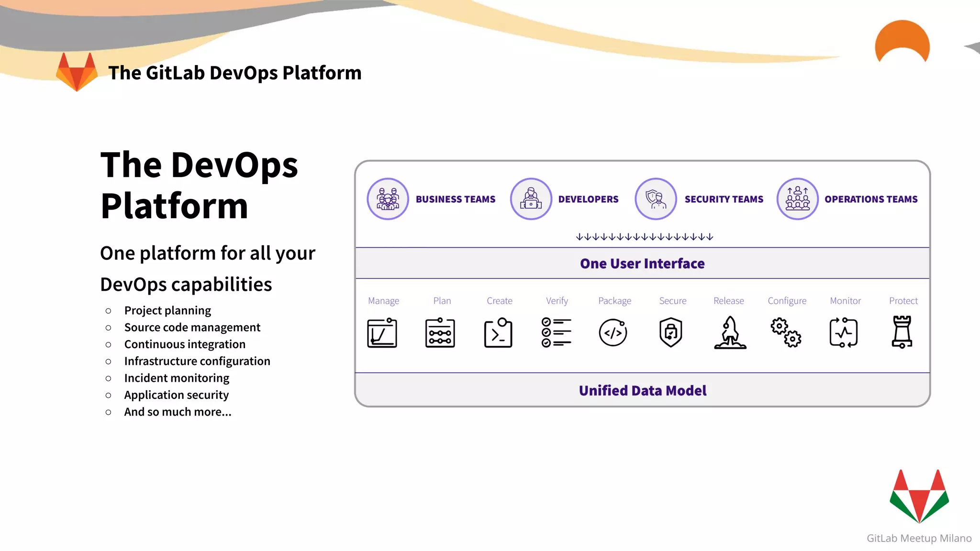Click the Developers circle icon
Viewport: 980px width, 551px height.
531,199
